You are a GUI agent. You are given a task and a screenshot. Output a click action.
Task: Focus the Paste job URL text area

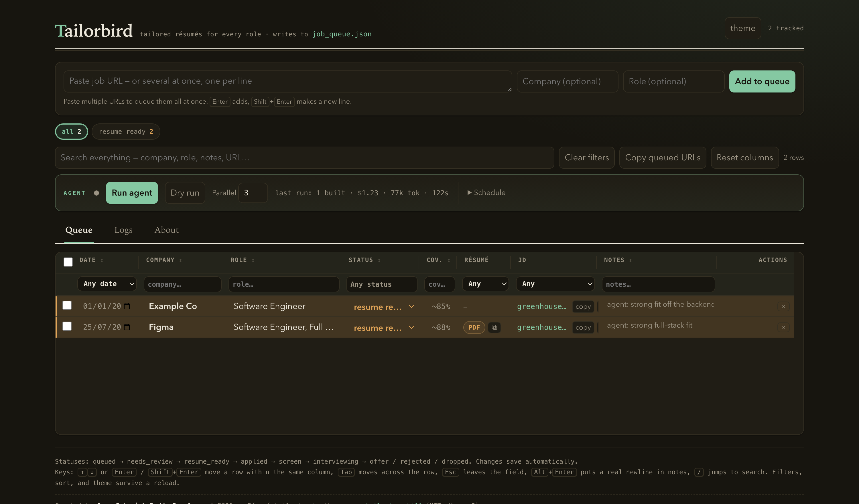pyautogui.click(x=288, y=81)
